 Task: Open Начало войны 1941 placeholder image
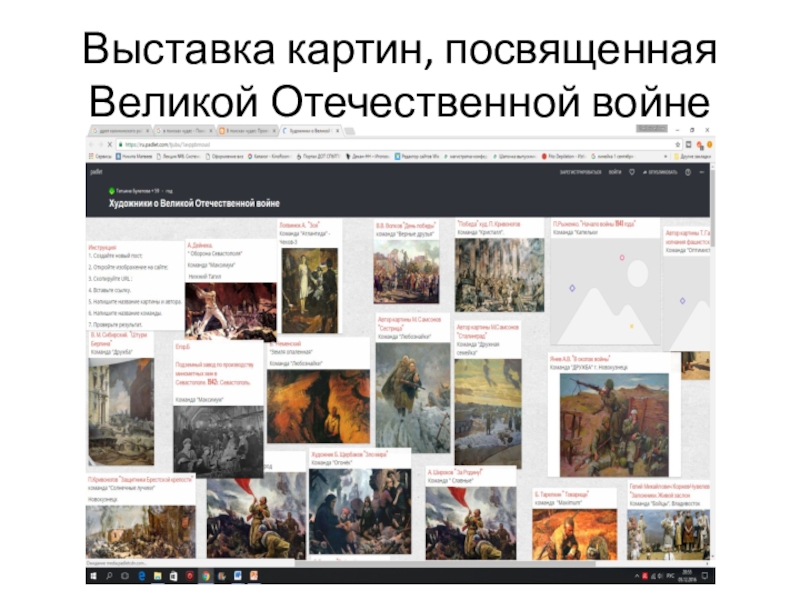click(x=605, y=292)
